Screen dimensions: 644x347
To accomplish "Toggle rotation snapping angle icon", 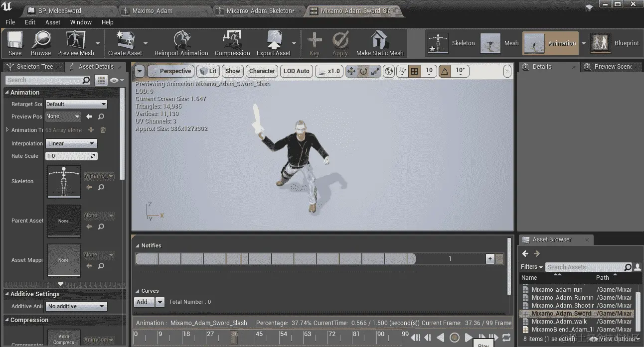I will (445, 71).
